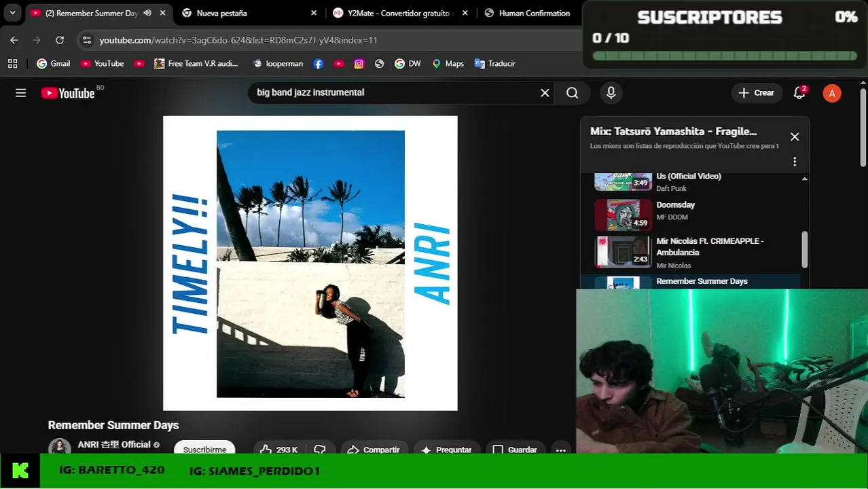The image size is (868, 489).
Task: Click the mix playlist scrollbar
Action: coord(805,249)
